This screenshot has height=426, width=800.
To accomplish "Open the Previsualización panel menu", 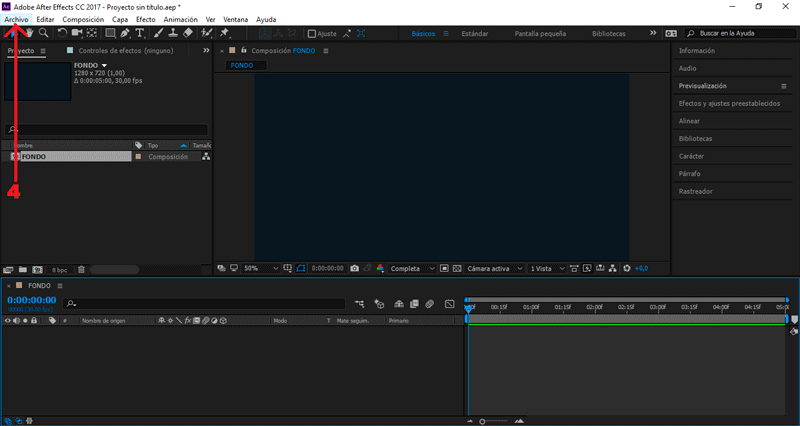I will tap(784, 86).
